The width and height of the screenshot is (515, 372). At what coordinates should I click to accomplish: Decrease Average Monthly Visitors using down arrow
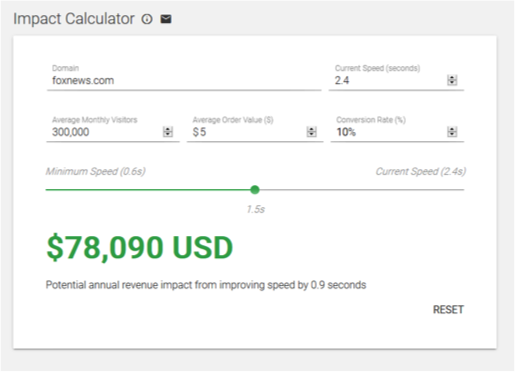(168, 134)
